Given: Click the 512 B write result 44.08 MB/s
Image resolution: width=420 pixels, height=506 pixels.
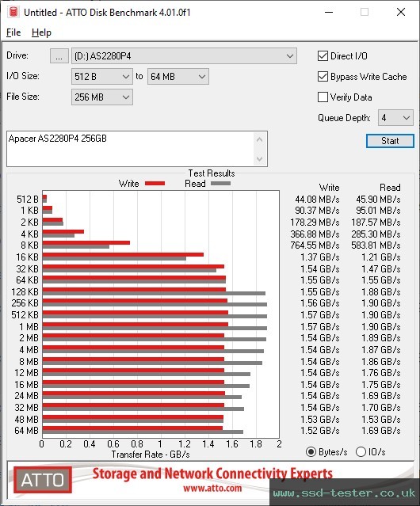Looking at the screenshot, I should [x=317, y=200].
